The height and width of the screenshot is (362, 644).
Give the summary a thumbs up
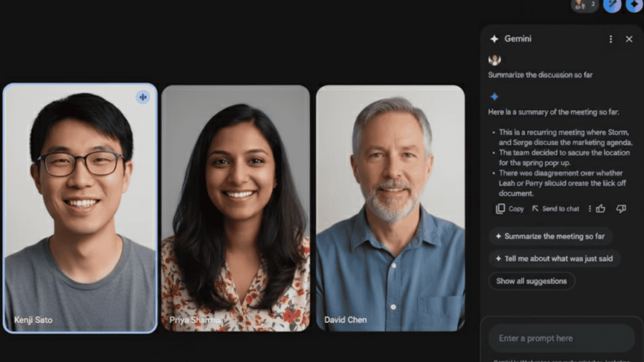(601, 209)
